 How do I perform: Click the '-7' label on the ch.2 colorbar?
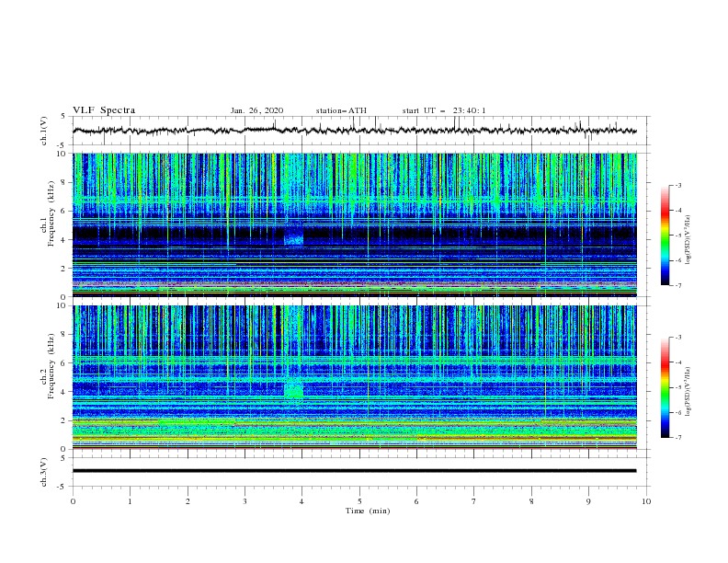[677, 438]
